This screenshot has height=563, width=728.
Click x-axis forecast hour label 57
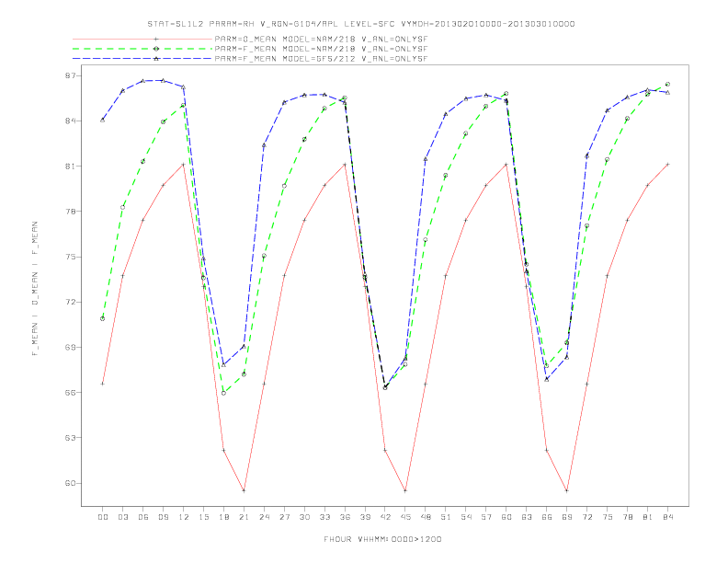[x=486, y=517]
